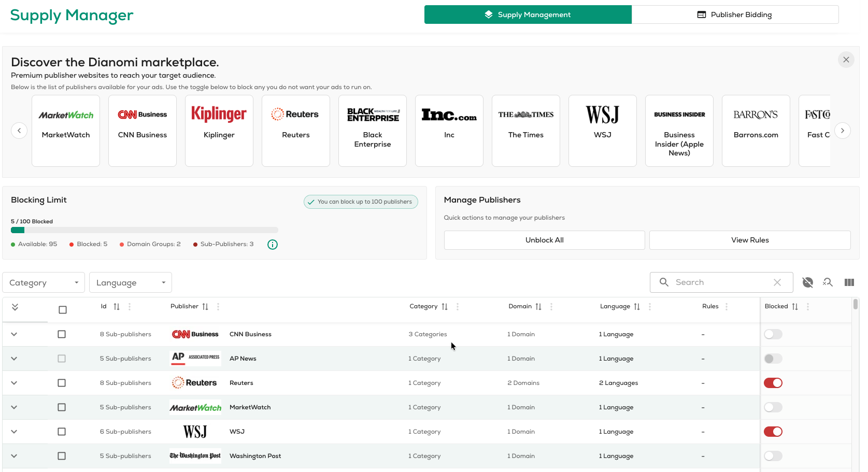Toggle blocked switch for CNN Business
The height and width of the screenshot is (472, 868).
(x=773, y=334)
